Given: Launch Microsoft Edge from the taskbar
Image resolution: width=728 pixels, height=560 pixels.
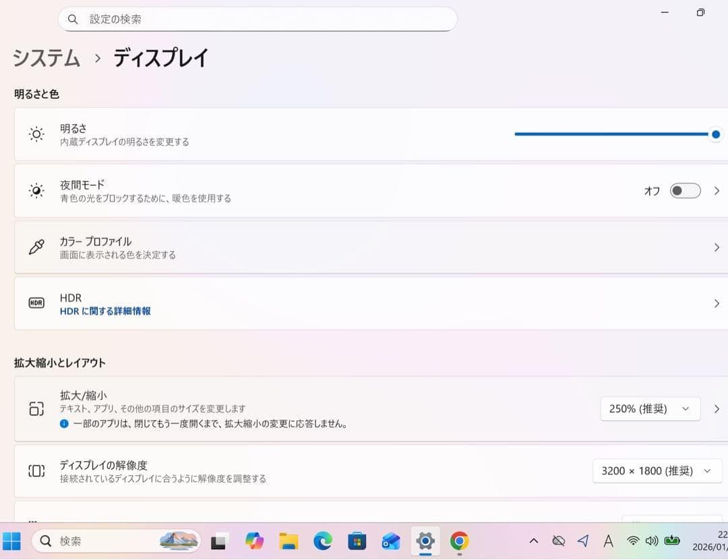Looking at the screenshot, I should [x=323, y=541].
